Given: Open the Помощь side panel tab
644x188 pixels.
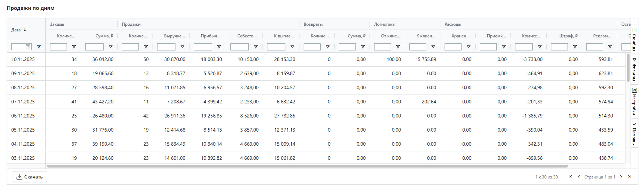Looking at the screenshot, I should [634, 134].
